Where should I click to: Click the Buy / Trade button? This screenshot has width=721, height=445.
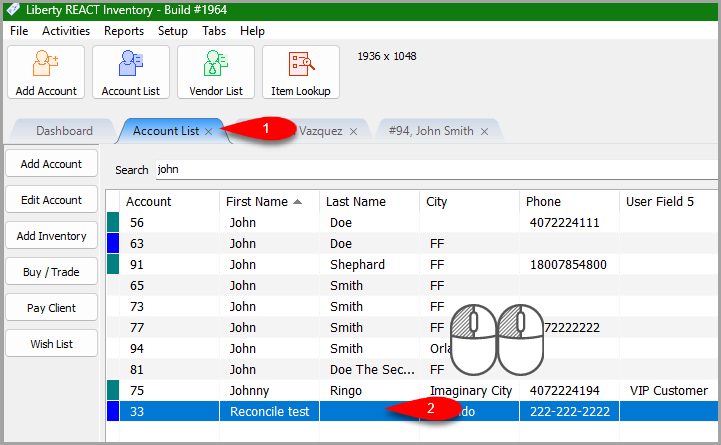tap(52, 272)
